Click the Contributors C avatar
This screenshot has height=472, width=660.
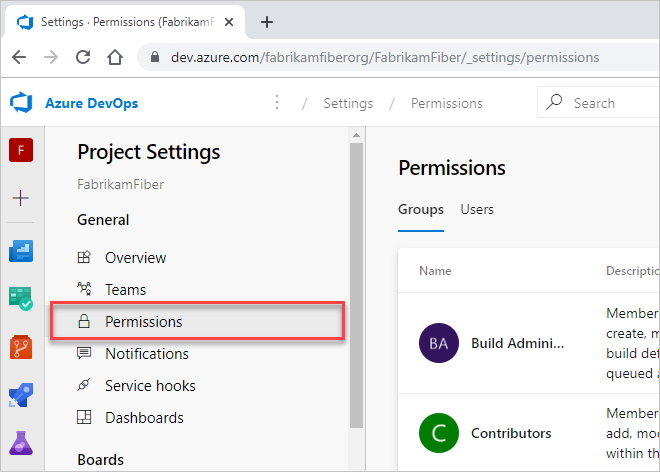tap(439, 433)
